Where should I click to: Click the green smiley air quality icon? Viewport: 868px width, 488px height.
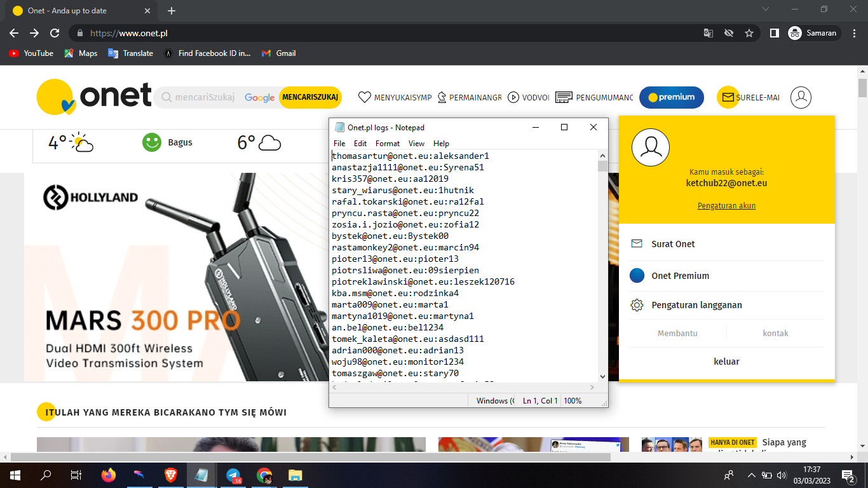click(152, 142)
